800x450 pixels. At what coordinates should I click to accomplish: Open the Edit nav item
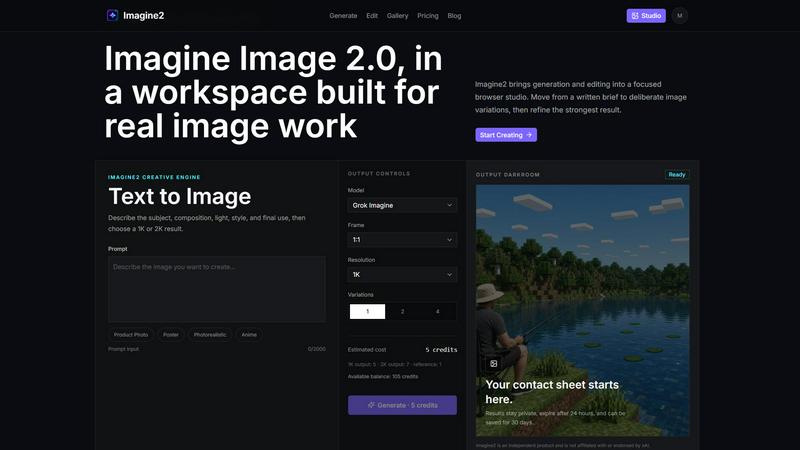[x=372, y=16]
